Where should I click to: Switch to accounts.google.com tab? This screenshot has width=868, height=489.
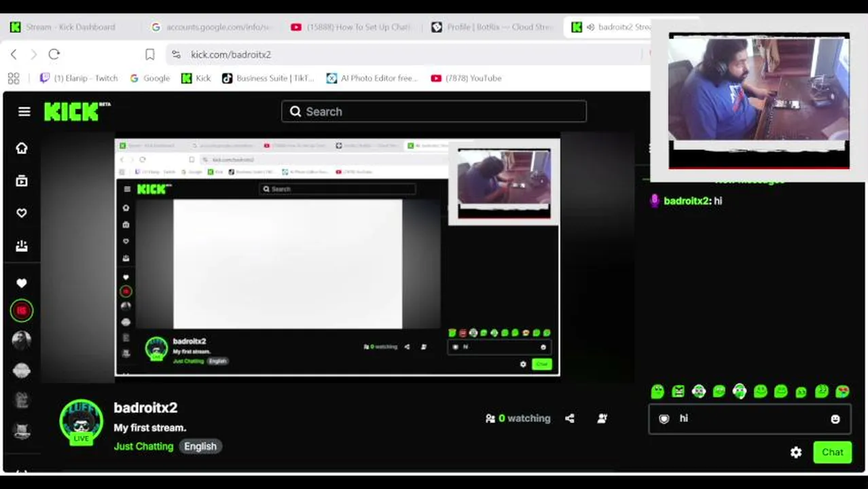tap(213, 27)
